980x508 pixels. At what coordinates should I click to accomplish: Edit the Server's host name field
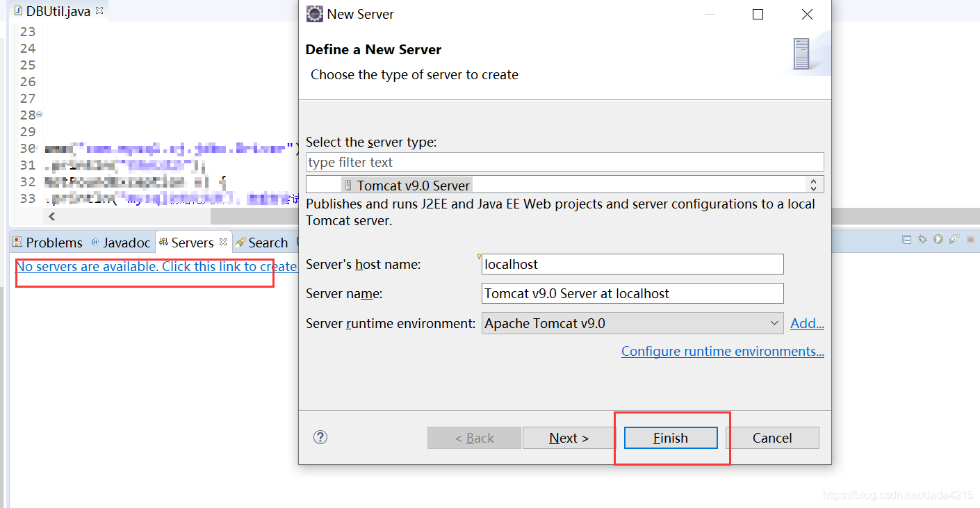[x=632, y=264]
